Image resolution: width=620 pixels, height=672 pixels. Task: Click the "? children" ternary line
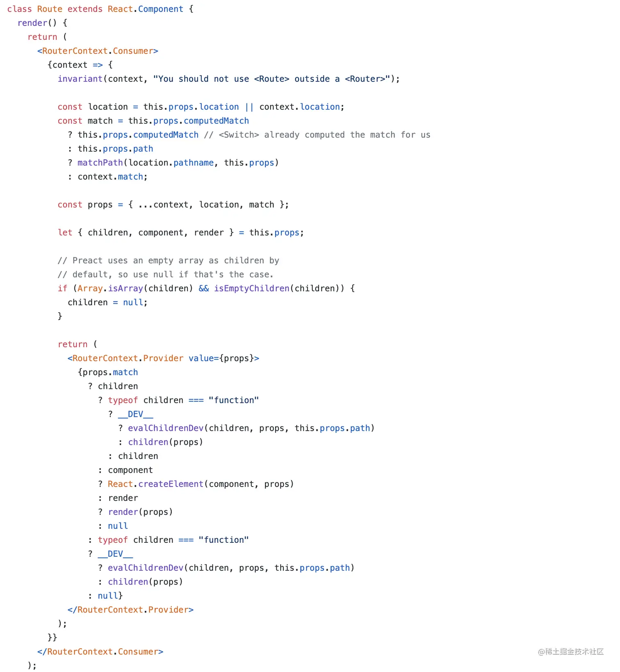(x=113, y=386)
